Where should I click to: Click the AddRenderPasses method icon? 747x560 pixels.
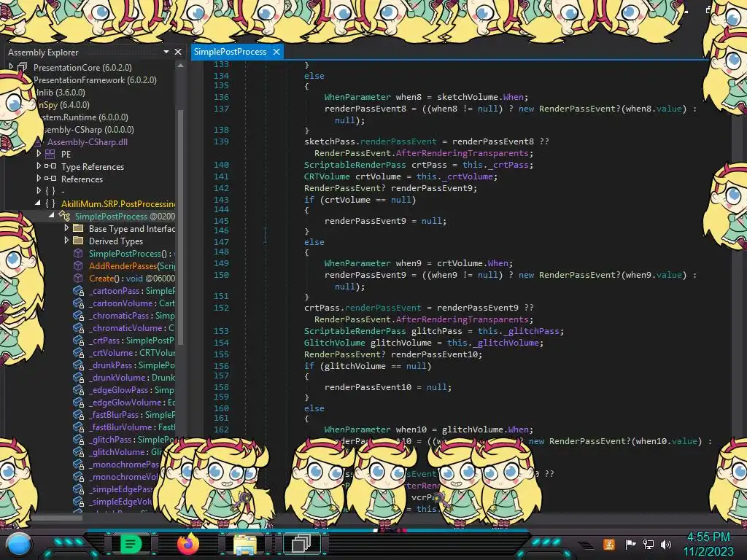coord(77,265)
